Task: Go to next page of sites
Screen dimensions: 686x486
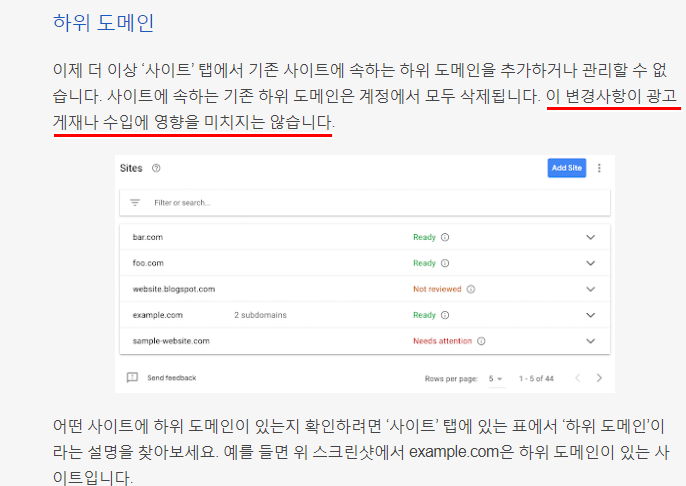Action: point(599,378)
